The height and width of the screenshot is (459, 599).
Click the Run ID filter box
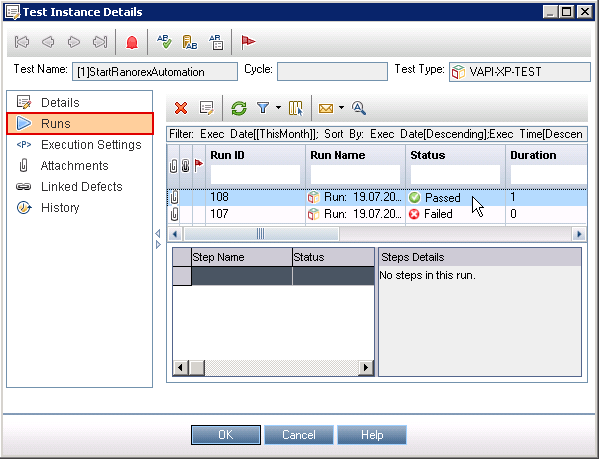click(x=255, y=175)
